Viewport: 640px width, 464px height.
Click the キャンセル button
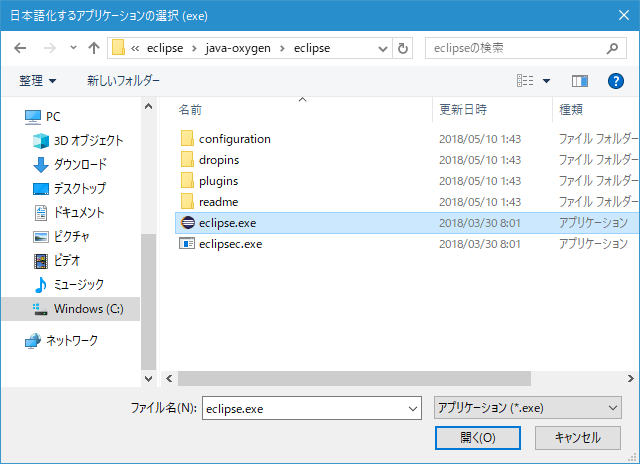pos(578,438)
